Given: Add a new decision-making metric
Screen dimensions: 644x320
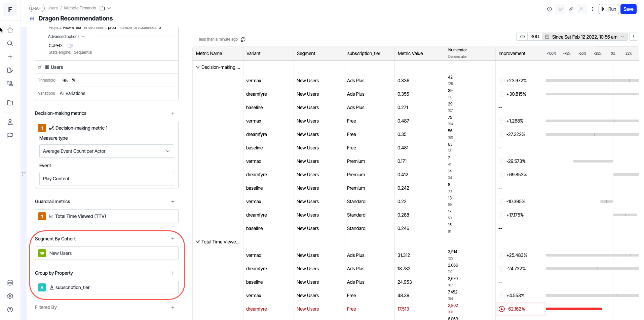Looking at the screenshot, I should pyautogui.click(x=173, y=113).
